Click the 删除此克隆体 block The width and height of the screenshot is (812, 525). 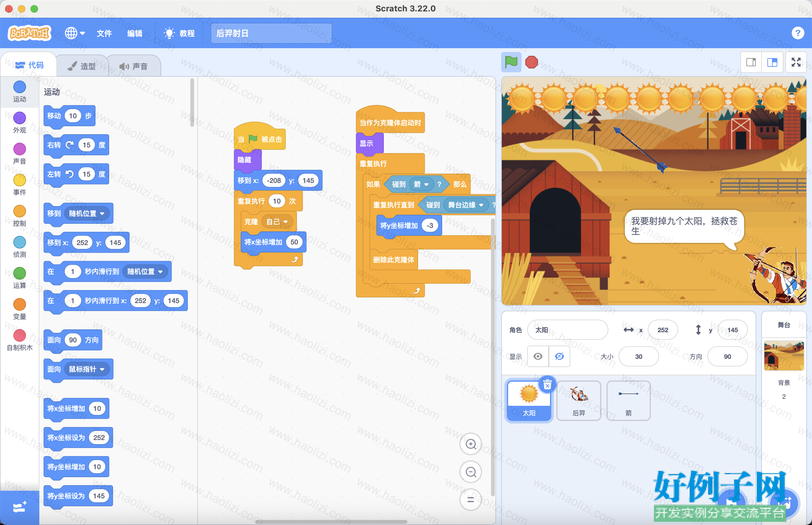[x=394, y=259]
